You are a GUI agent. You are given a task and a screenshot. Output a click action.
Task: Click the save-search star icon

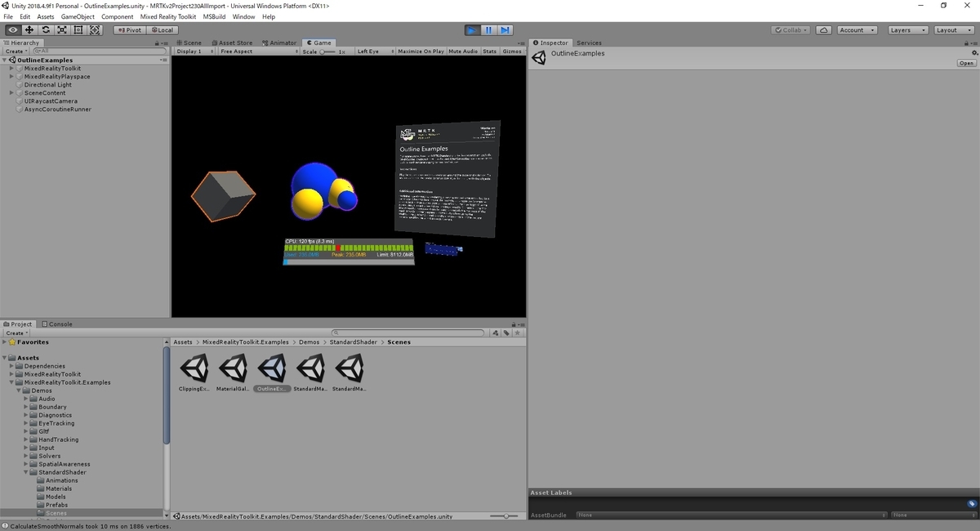(517, 333)
